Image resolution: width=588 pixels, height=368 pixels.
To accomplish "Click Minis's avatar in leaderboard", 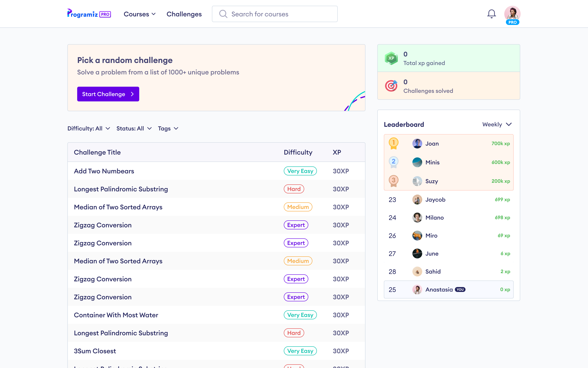I will [417, 162].
